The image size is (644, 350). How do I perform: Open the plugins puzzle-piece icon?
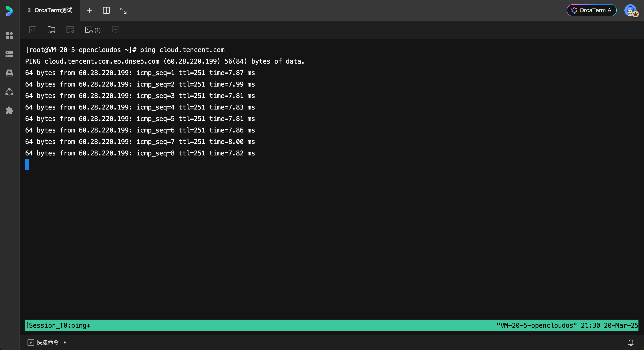point(9,110)
